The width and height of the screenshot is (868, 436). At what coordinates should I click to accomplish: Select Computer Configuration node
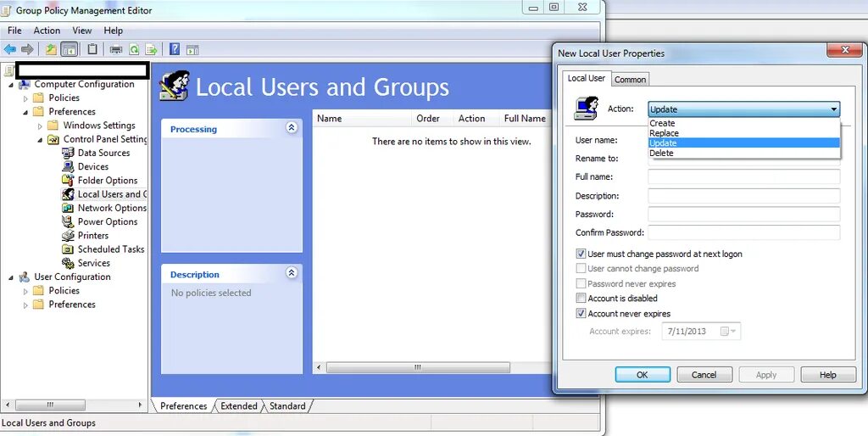(x=84, y=84)
